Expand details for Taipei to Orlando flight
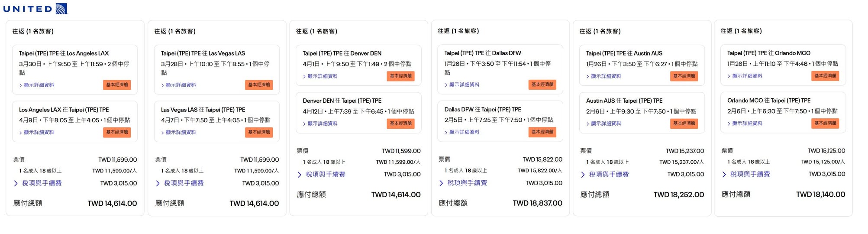The image size is (868, 234). tap(747, 76)
